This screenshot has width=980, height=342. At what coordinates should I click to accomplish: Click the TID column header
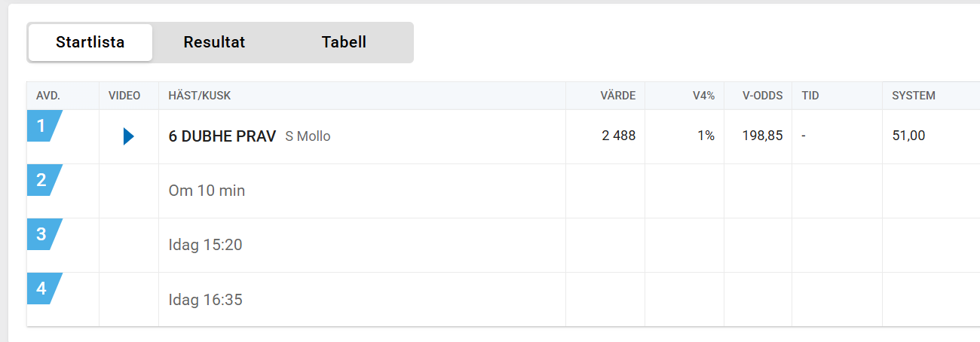(x=810, y=96)
